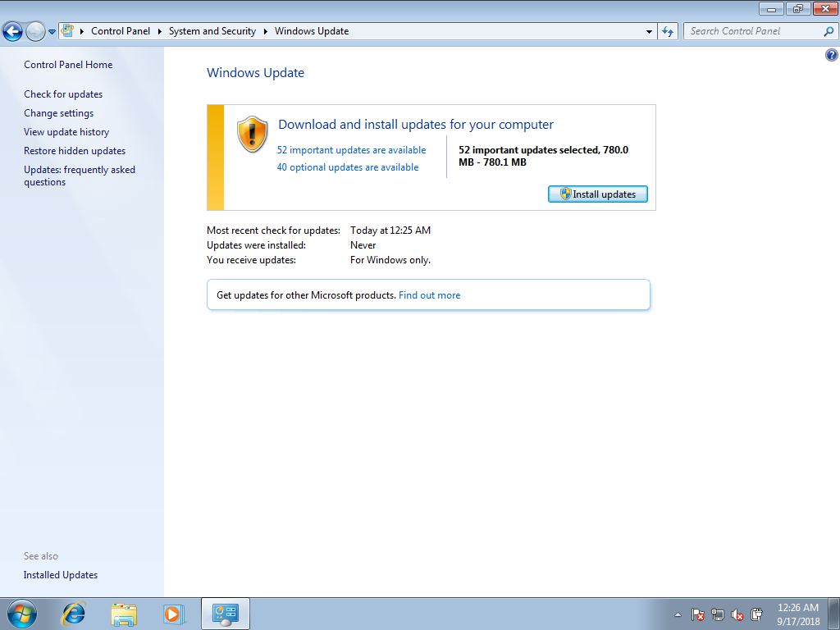Open the Control Panel breadcrumb

[x=121, y=31]
